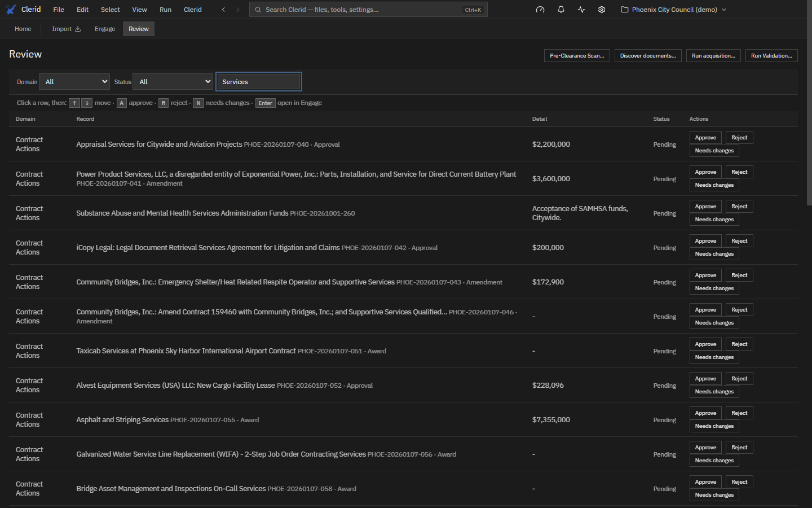The image size is (812, 508).
Task: Open the File menu
Action: point(59,10)
